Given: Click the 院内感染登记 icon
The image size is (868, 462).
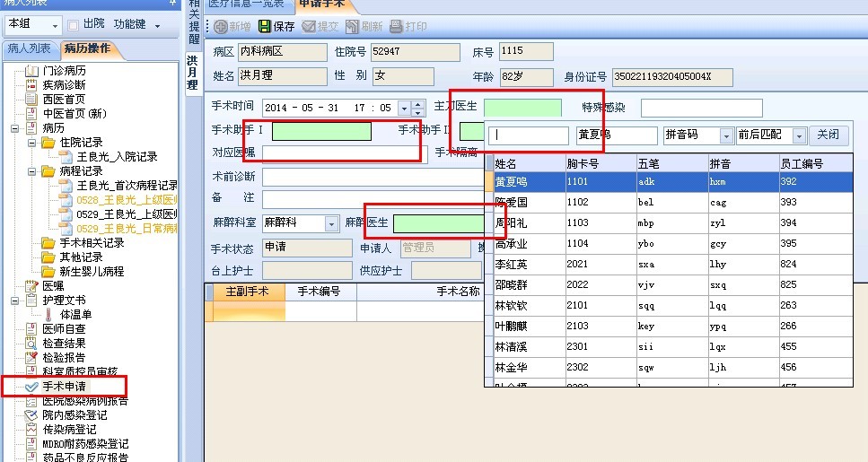Looking at the screenshot, I should click(x=32, y=415).
